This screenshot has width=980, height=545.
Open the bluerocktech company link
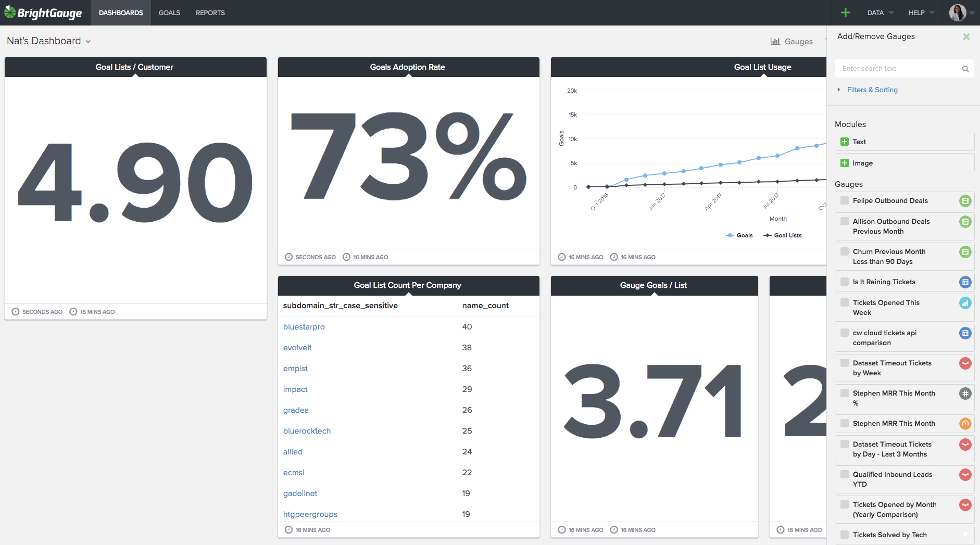click(307, 431)
